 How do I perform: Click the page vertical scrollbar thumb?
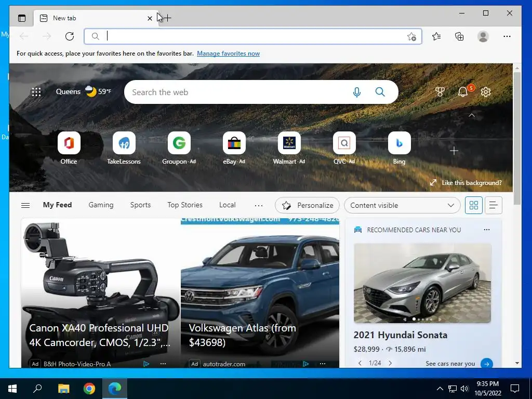pos(517,138)
